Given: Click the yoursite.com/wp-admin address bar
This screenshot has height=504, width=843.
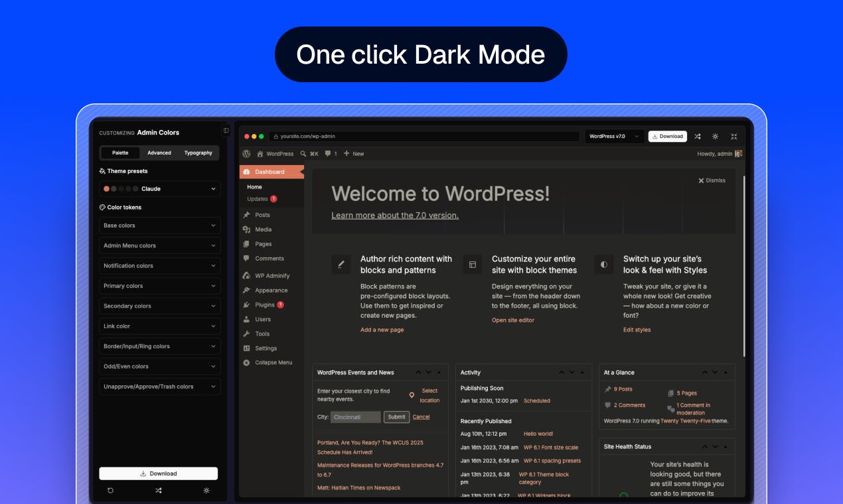Looking at the screenshot, I should pos(425,136).
